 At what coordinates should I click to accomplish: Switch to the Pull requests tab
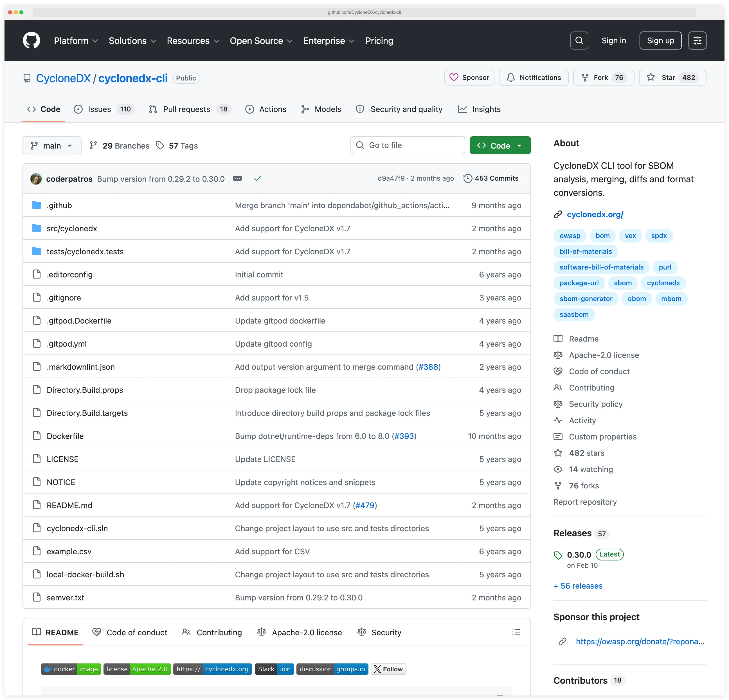[x=187, y=109]
